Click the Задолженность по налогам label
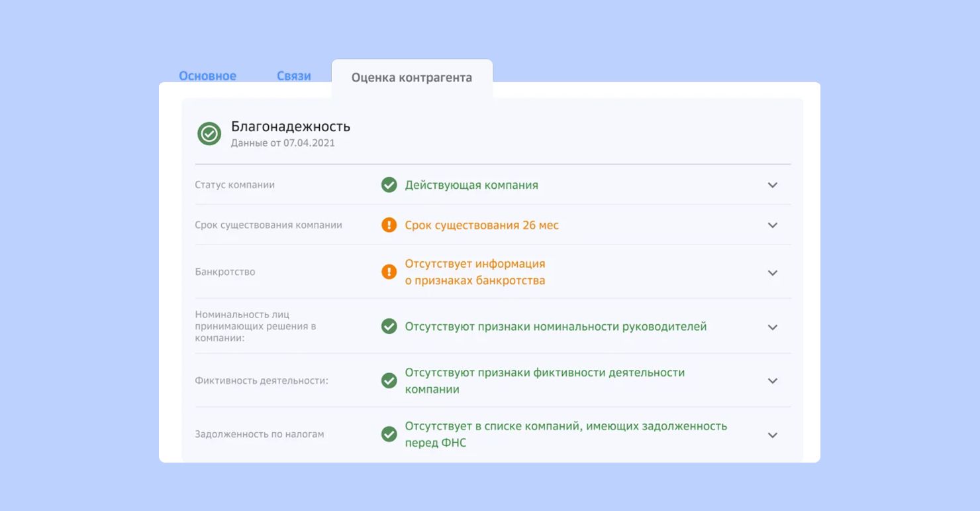The width and height of the screenshot is (980, 511). click(x=259, y=435)
